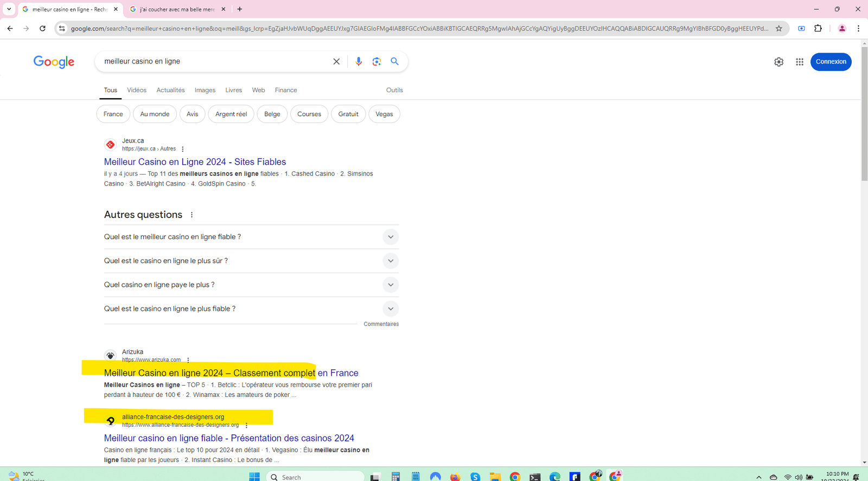Viewport: 868px width, 481px height.
Task: Click the blue magnifier search button
Action: [395, 61]
